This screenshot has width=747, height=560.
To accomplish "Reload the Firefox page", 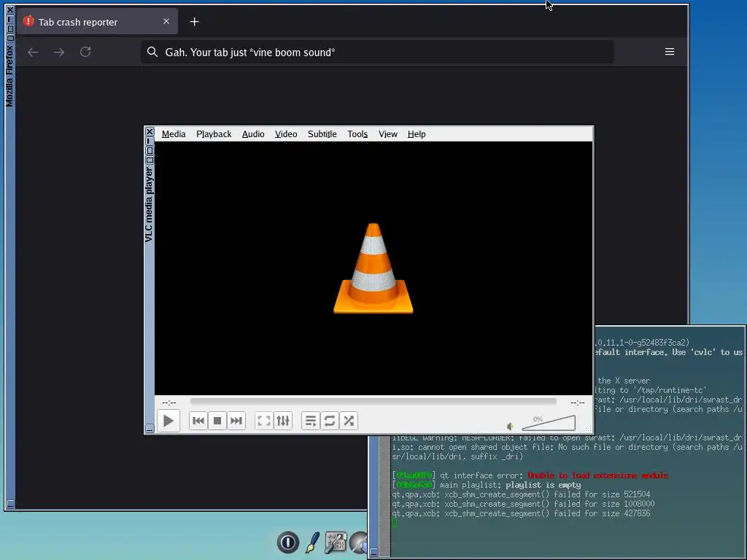I will pos(85,52).
